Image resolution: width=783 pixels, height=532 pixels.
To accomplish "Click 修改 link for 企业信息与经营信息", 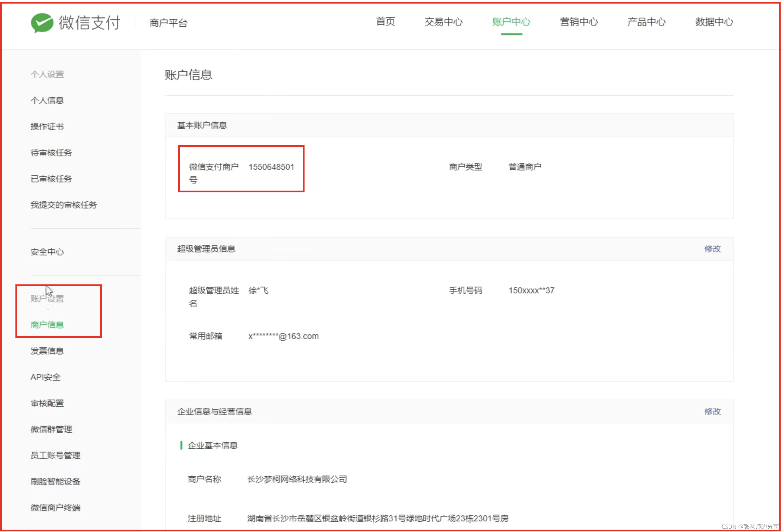I will 712,412.
